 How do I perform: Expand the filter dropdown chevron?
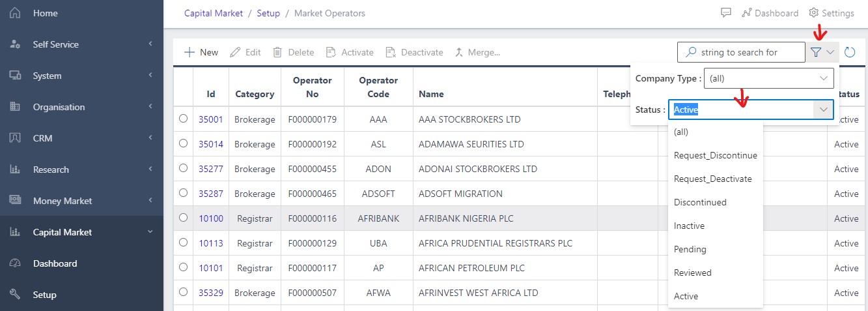click(830, 52)
